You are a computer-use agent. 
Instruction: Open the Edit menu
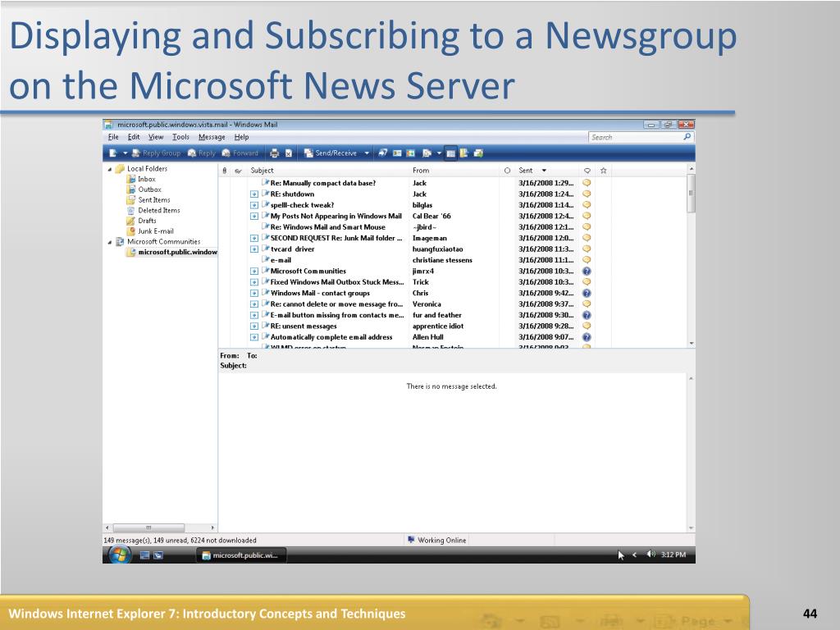tap(134, 137)
